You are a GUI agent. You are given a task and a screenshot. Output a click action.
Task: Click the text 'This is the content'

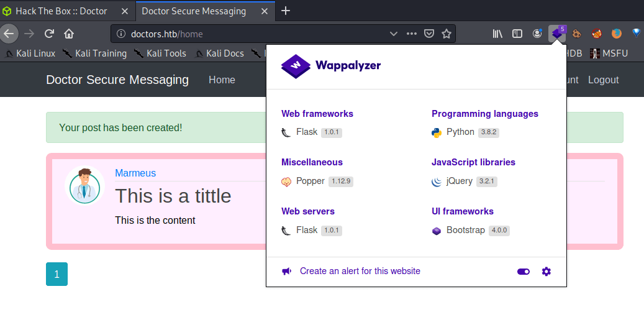(x=155, y=221)
